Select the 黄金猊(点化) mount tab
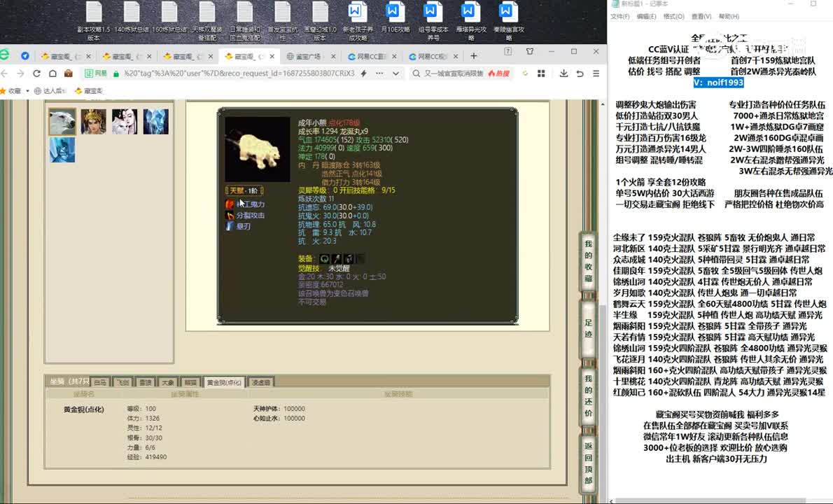 tap(224, 382)
